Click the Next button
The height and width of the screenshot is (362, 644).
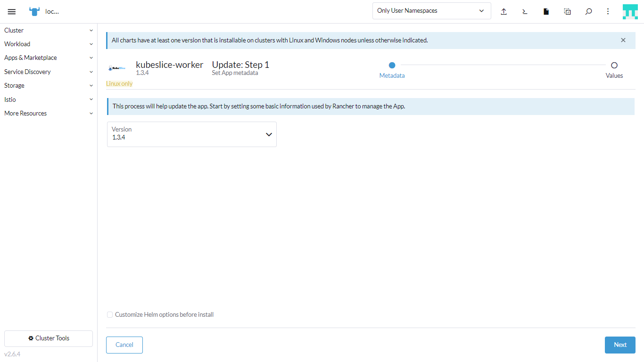point(620,345)
